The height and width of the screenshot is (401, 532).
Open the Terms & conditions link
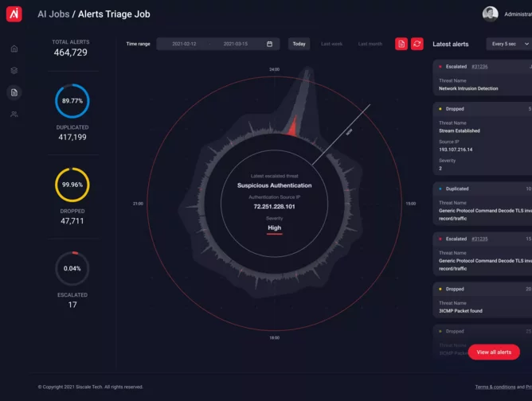point(495,387)
